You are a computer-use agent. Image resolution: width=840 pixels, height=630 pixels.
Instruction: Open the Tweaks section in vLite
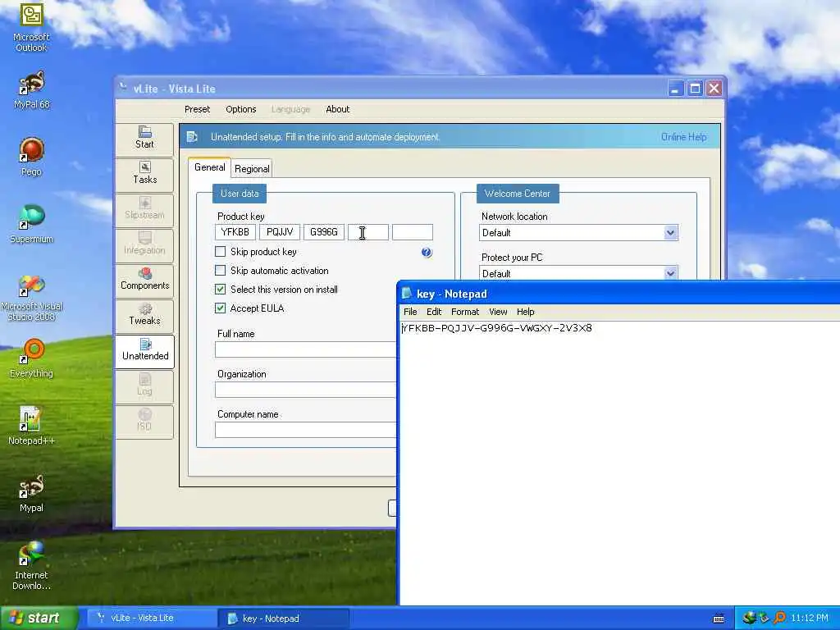click(x=144, y=315)
